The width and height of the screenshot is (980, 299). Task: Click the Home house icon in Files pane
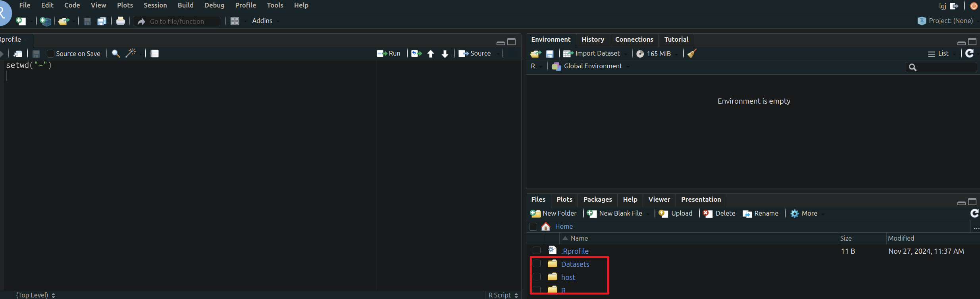click(x=546, y=226)
